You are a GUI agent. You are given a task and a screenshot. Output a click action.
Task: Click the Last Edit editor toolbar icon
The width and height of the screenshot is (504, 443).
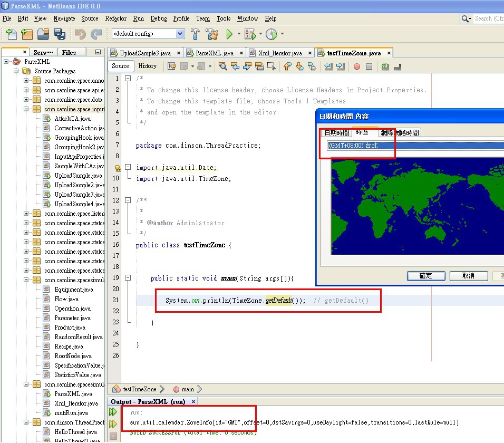tap(172, 66)
